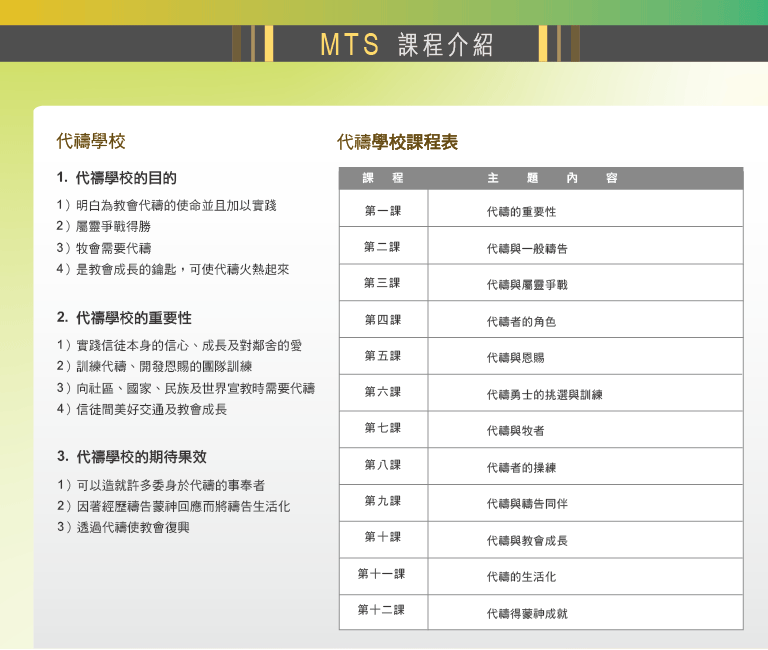Click the table cell '第七課'

(x=383, y=428)
